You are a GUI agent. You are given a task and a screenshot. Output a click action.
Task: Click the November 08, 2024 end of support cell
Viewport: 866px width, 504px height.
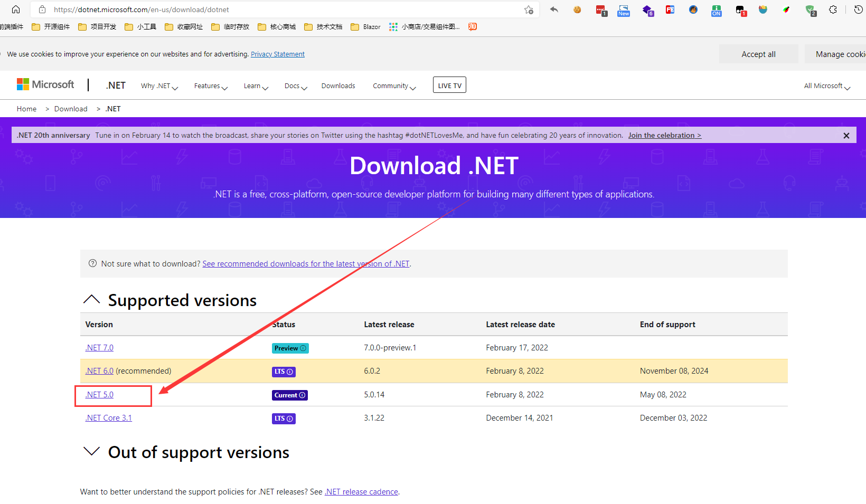(674, 371)
